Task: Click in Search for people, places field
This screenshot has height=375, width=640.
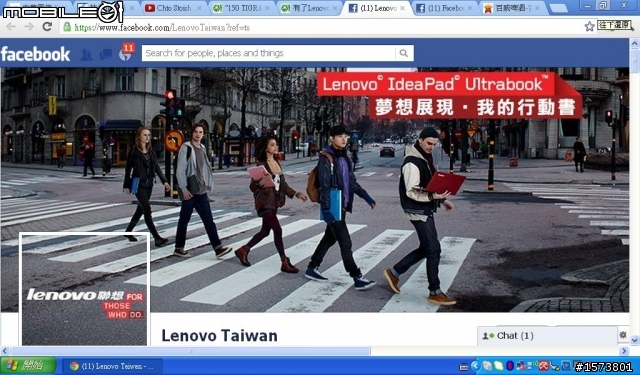Action: 269,53
